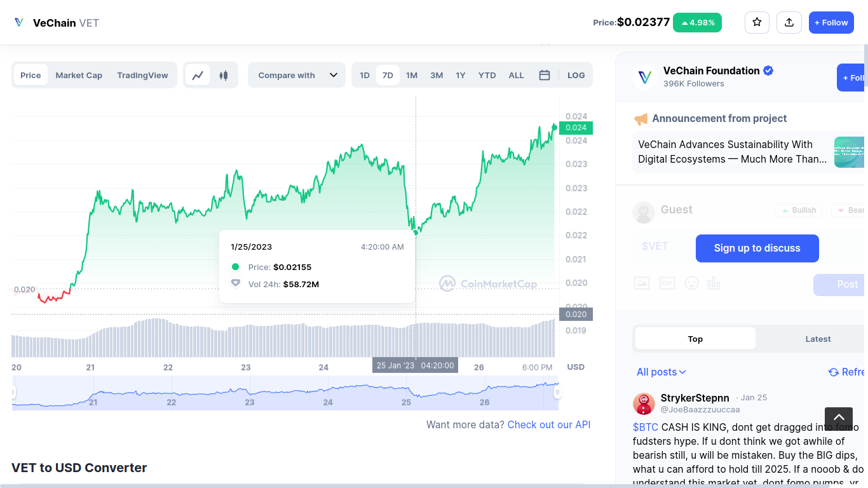Click the Guest profile avatar

644,212
